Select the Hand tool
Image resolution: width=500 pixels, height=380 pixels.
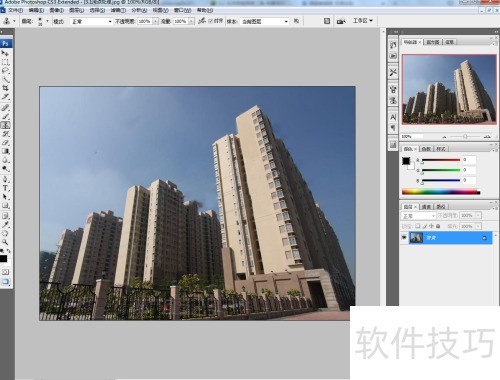tap(5, 233)
